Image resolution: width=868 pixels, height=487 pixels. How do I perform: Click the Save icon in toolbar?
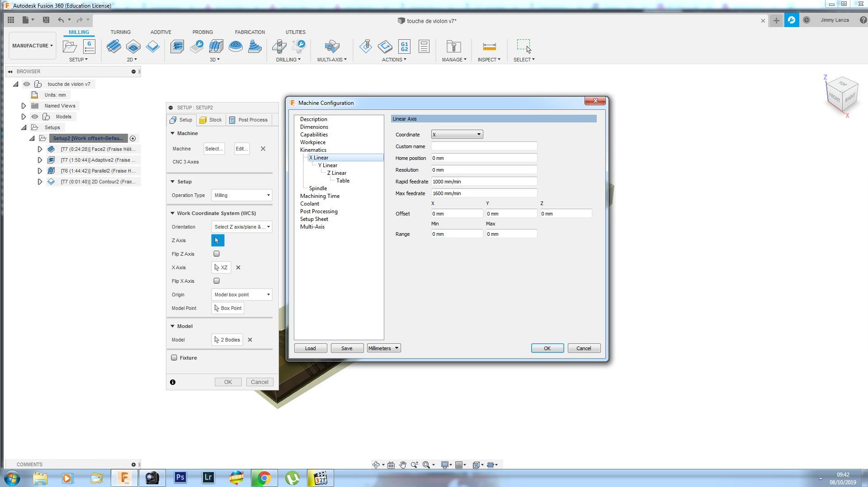[46, 20]
